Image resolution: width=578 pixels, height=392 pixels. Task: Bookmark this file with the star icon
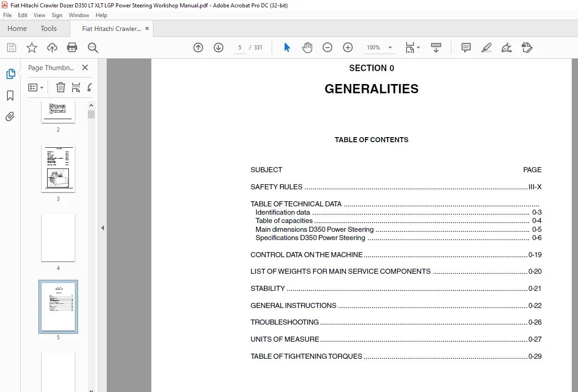coord(31,48)
